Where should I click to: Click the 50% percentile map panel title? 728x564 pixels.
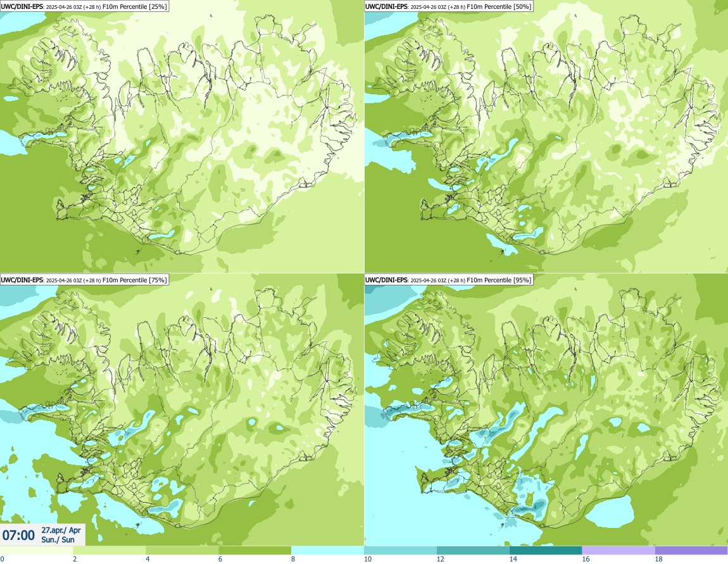pyautogui.click(x=448, y=6)
